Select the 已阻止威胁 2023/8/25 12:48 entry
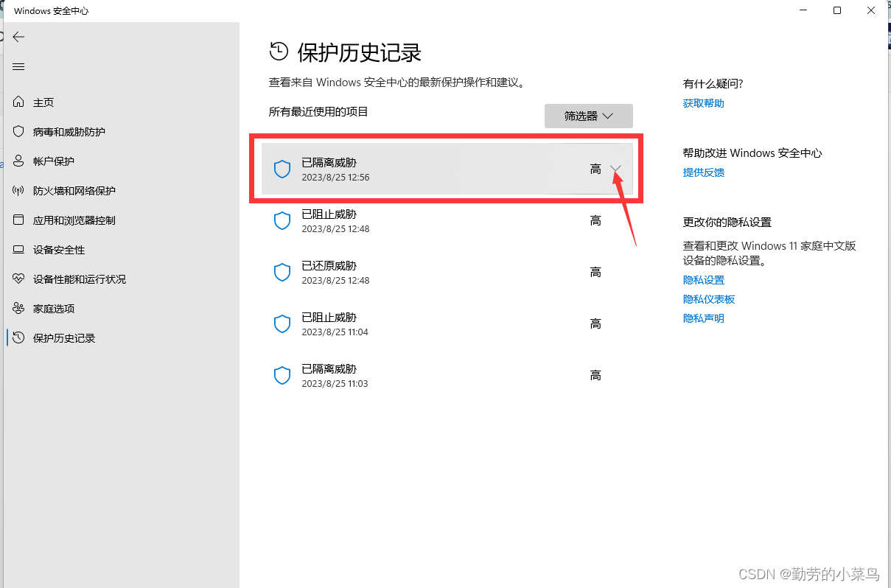The image size is (891, 588). (x=447, y=221)
